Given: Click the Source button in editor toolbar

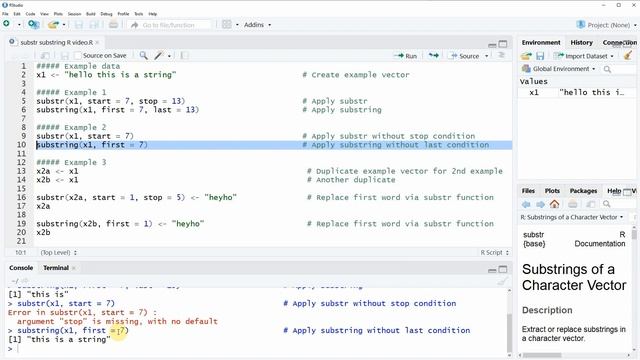Looking at the screenshot, I should (x=464, y=56).
